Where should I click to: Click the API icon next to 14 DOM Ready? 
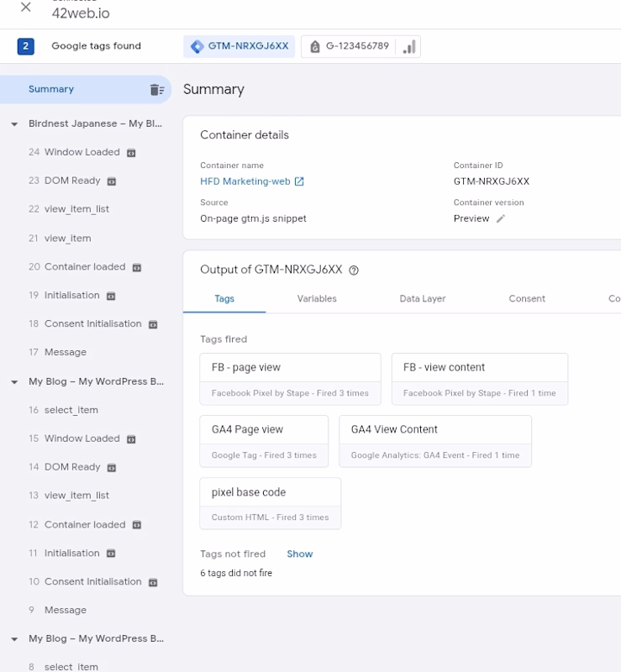(112, 468)
